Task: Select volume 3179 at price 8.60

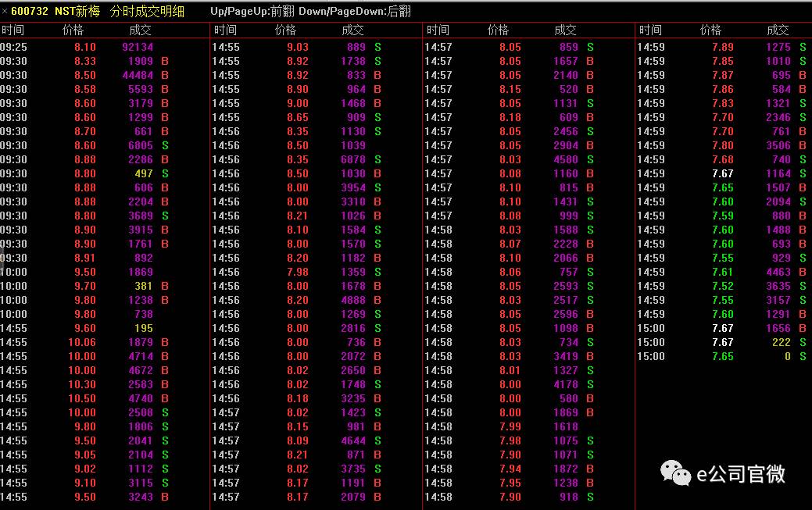Action: pos(141,103)
